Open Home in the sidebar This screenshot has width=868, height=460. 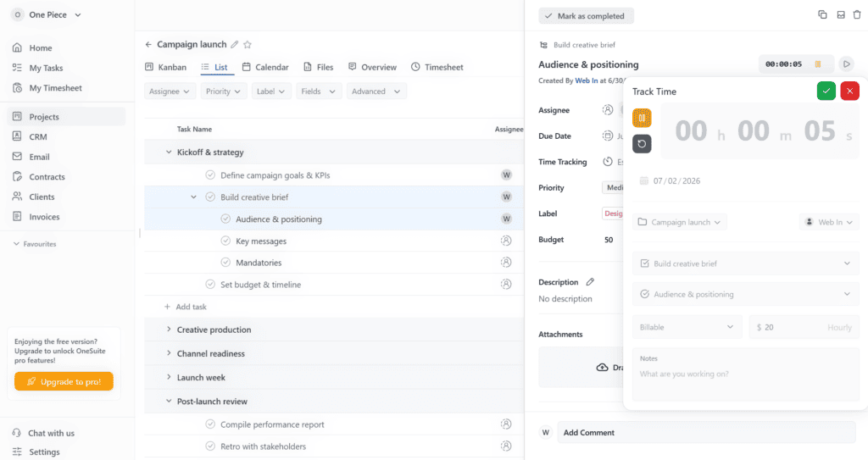[32, 47]
